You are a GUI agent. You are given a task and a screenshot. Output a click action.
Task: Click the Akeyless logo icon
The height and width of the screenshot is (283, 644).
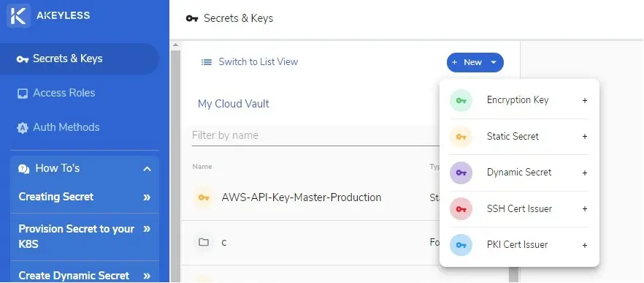tap(18, 16)
